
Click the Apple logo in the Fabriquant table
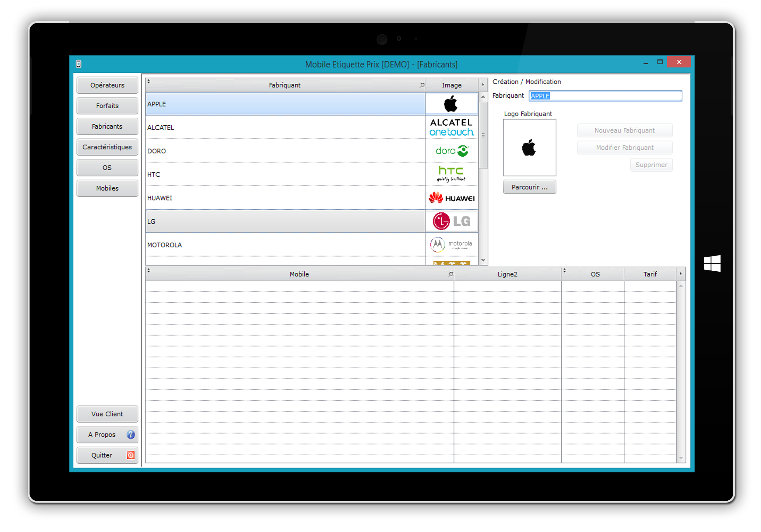[x=451, y=104]
